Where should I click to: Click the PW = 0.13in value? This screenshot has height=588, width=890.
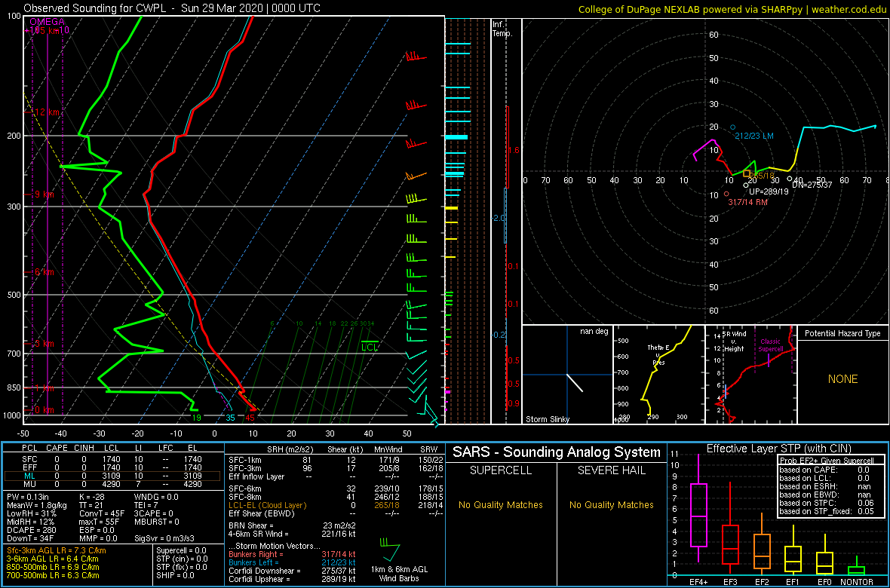(28, 498)
